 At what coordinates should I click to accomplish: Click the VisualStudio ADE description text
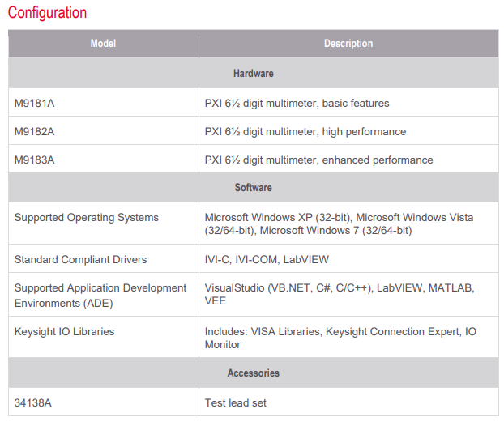pos(340,294)
